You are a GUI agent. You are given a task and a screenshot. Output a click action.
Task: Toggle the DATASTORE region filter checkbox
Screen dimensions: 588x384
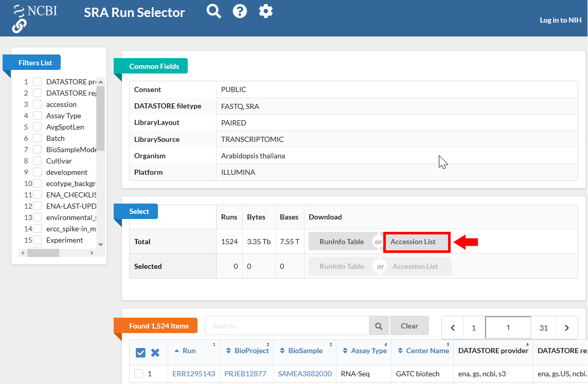[37, 93]
